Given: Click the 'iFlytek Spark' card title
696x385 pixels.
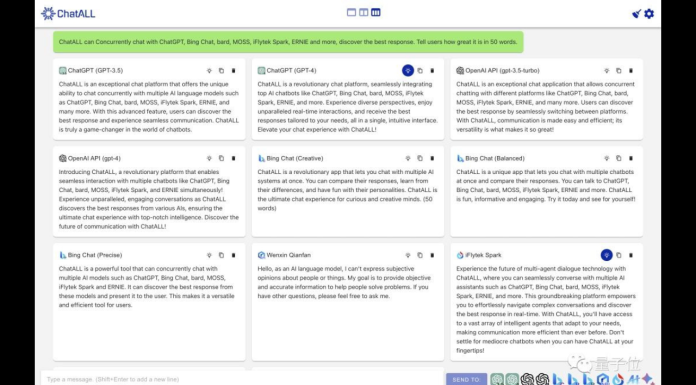Looking at the screenshot, I should tap(483, 255).
